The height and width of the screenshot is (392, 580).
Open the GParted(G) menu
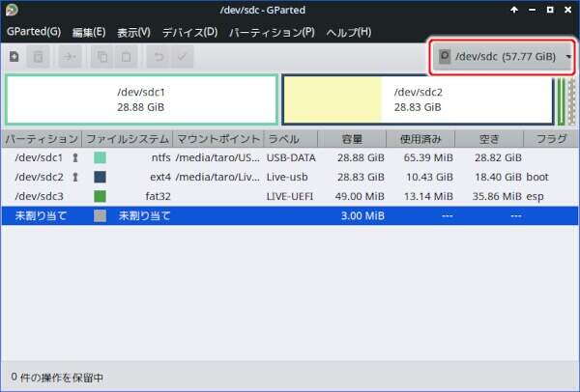point(33,32)
